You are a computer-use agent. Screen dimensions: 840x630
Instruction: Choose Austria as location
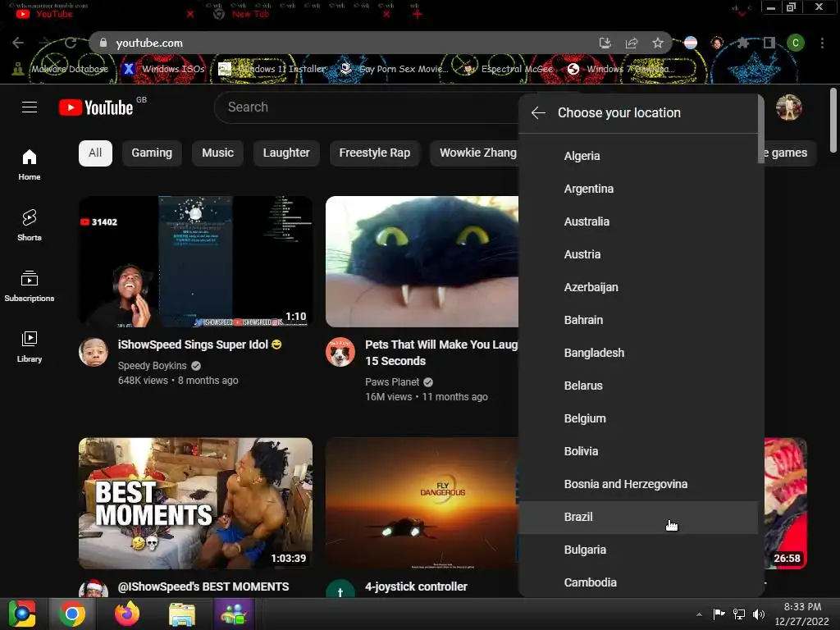click(x=638, y=254)
